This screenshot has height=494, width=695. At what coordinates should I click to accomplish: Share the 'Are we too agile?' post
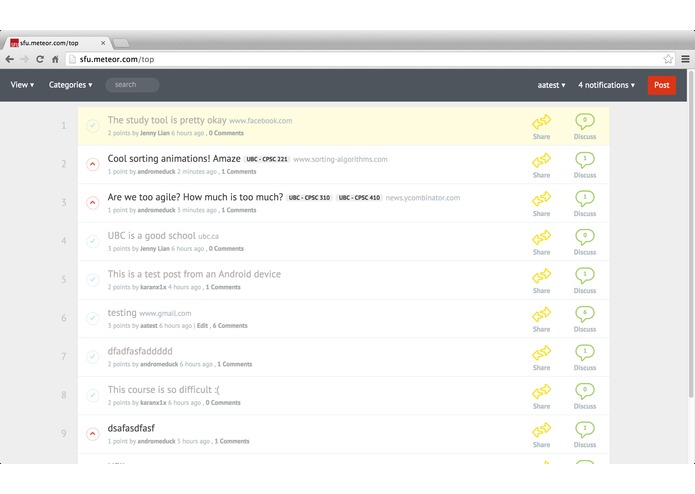(541, 198)
